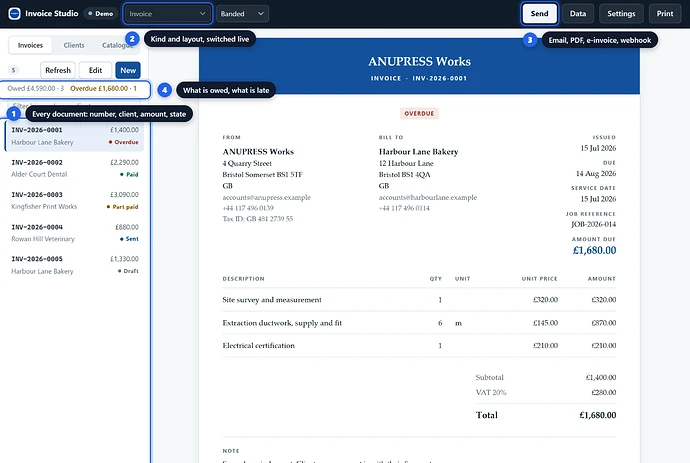The width and height of the screenshot is (690, 463).
Task: Click the VAT 20% row
Action: click(546, 393)
